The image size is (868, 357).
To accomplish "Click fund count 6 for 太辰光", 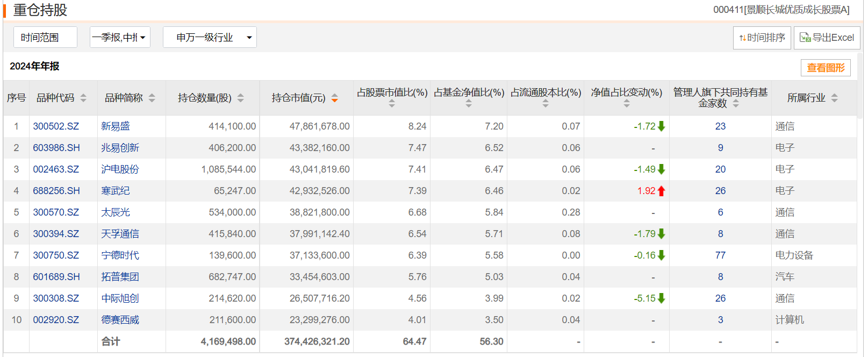I will pos(720,212).
